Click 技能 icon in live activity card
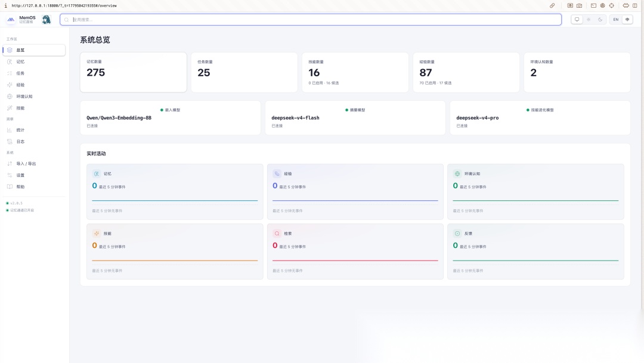This screenshot has height=363, width=644. tap(97, 234)
